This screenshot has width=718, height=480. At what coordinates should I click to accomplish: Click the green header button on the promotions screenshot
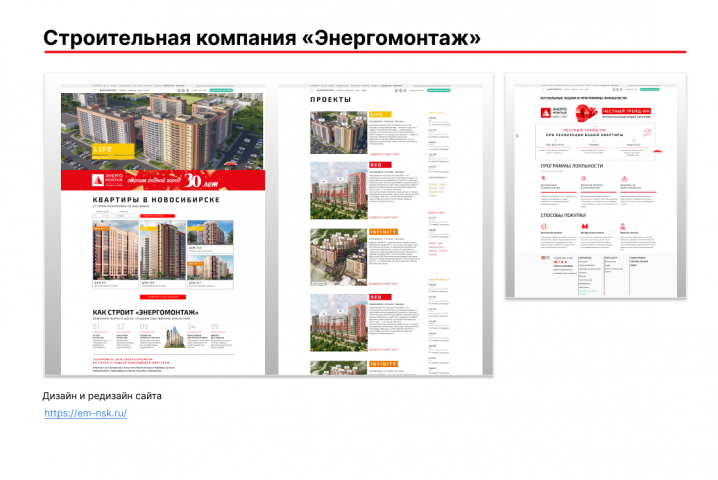(650, 89)
